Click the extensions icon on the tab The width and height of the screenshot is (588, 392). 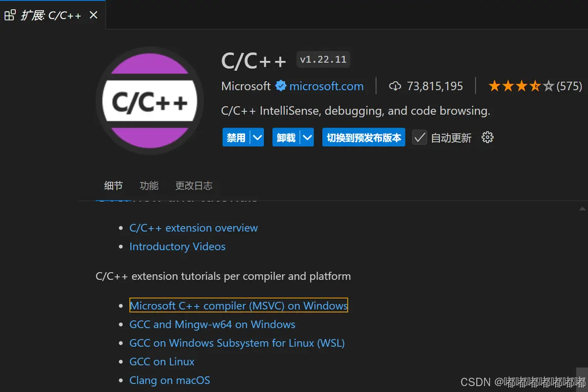[x=10, y=15]
